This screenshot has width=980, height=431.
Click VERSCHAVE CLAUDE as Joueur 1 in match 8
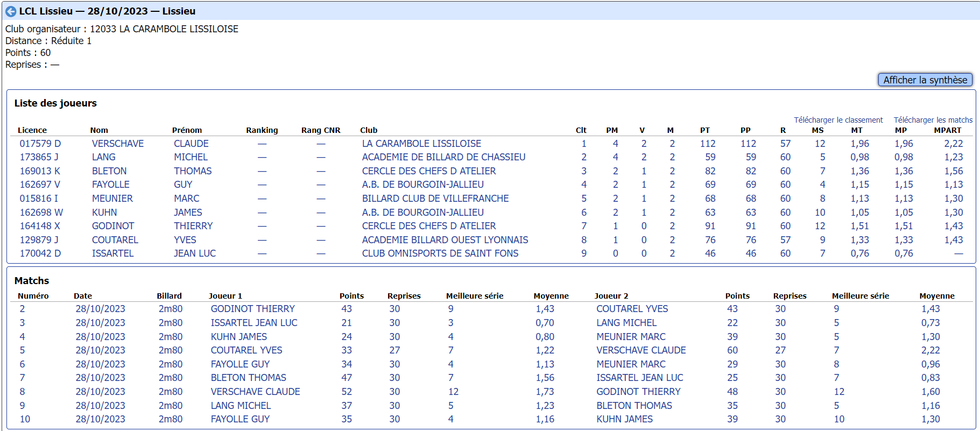(x=256, y=392)
